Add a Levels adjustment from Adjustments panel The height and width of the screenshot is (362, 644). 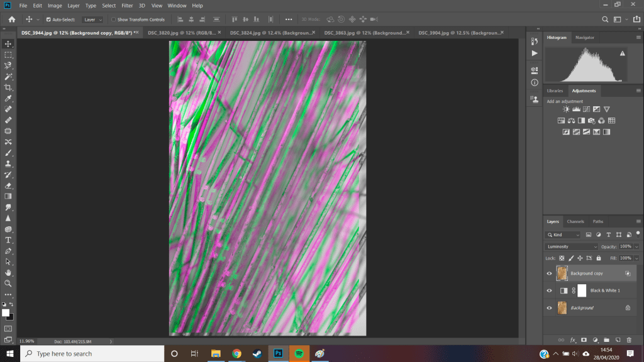[x=576, y=109]
